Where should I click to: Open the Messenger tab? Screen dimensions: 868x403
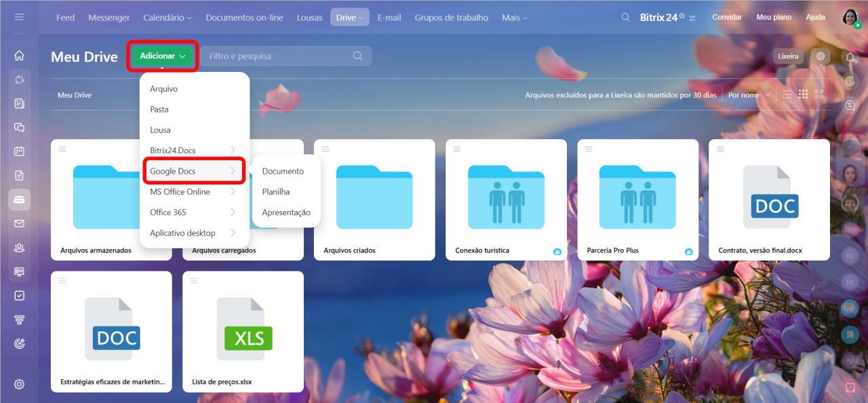tap(109, 18)
